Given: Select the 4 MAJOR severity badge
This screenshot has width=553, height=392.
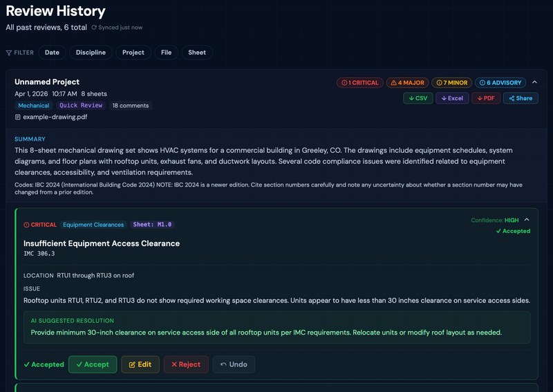Looking at the screenshot, I should coord(407,82).
